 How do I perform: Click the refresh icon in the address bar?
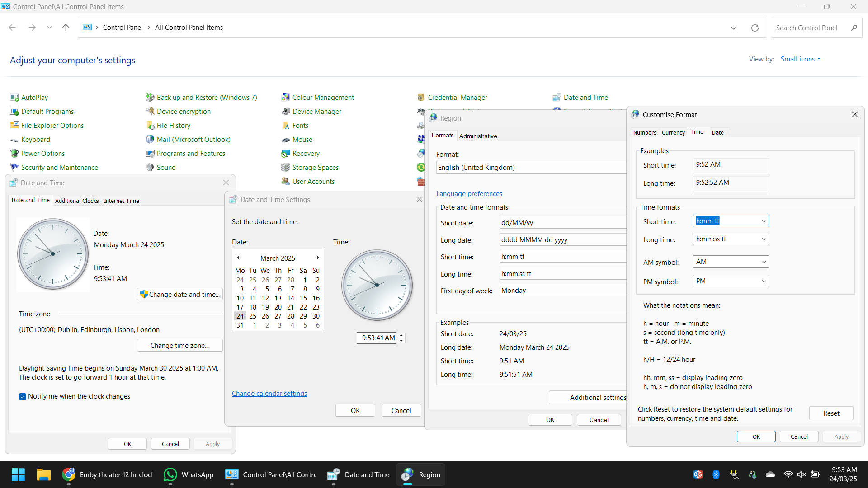coord(755,28)
